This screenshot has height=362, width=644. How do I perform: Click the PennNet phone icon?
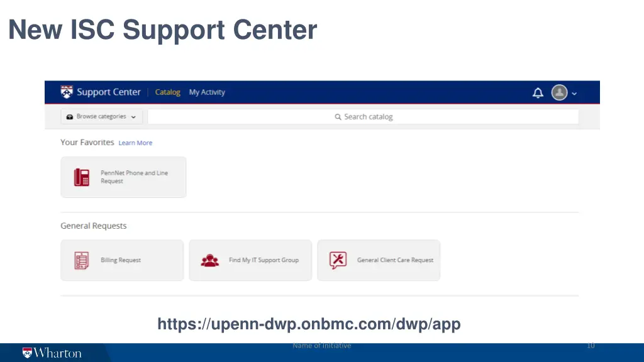click(81, 177)
